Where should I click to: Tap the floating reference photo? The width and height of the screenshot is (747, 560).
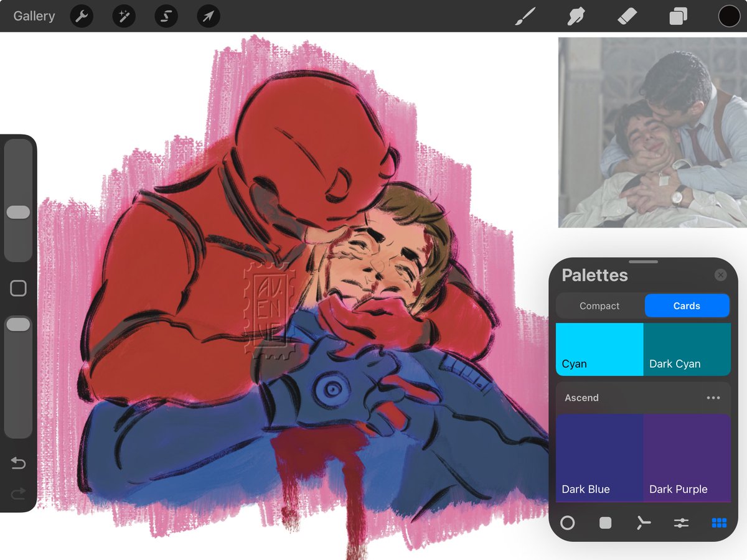pos(652,133)
